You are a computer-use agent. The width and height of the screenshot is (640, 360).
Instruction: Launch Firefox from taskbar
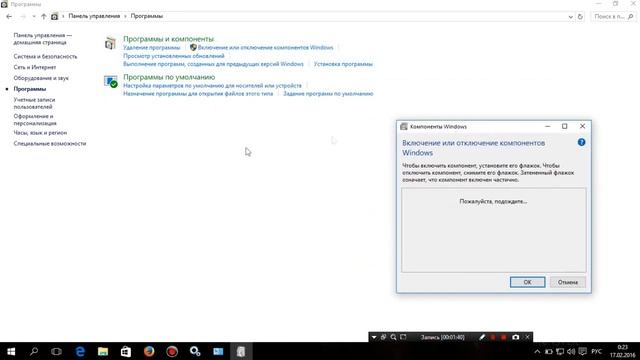pyautogui.click(x=149, y=351)
